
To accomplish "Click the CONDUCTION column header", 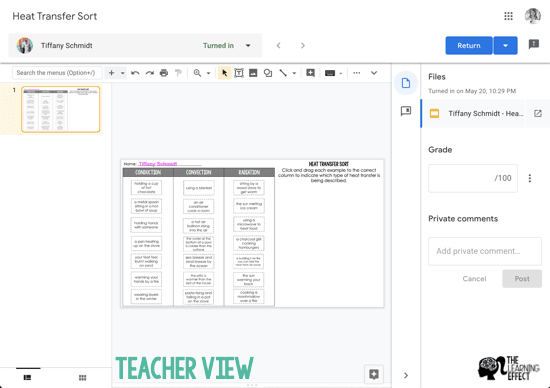I will [148, 172].
